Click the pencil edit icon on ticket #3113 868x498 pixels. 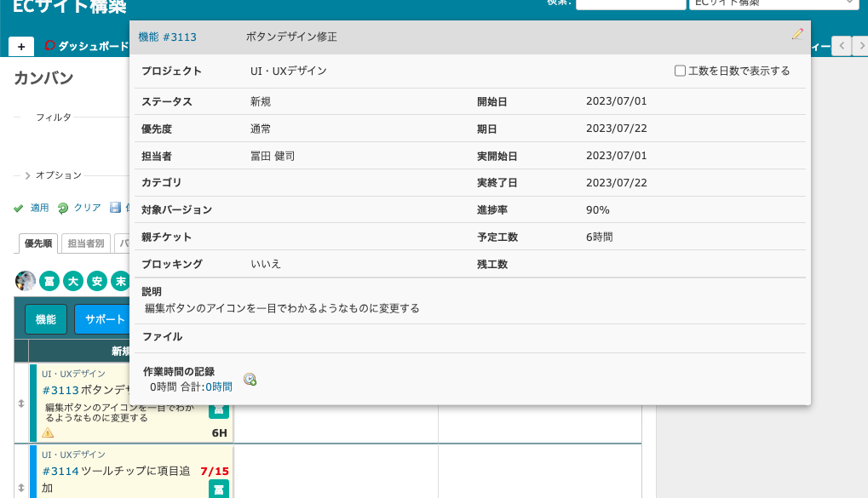tap(797, 34)
